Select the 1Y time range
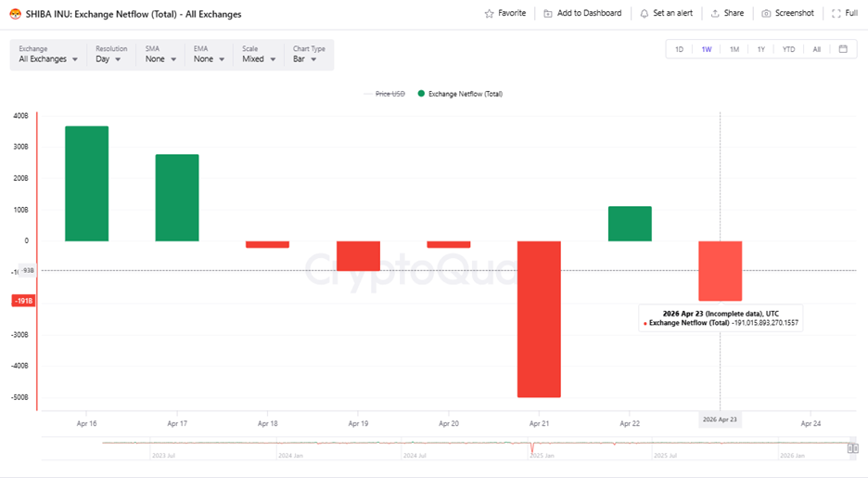Screen dimensions: 868x478 (x=761, y=49)
